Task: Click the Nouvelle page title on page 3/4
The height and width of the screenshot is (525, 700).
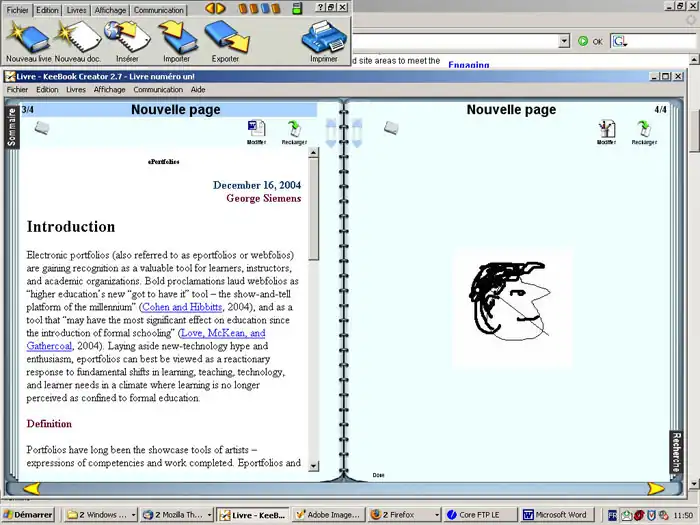Action: click(175, 110)
